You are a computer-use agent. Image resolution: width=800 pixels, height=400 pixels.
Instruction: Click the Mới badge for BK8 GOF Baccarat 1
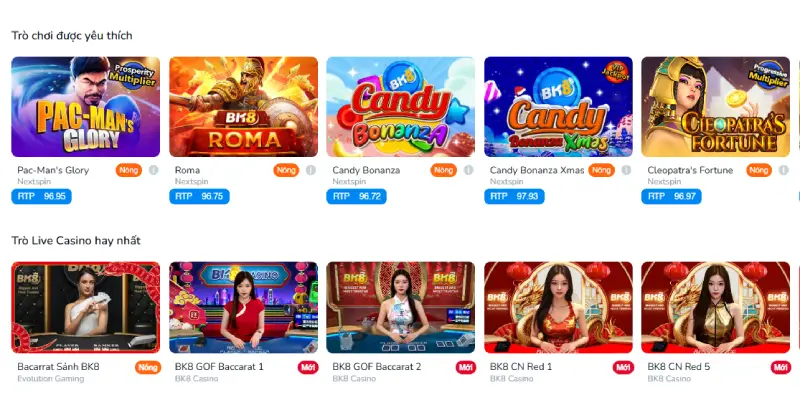[x=308, y=367]
